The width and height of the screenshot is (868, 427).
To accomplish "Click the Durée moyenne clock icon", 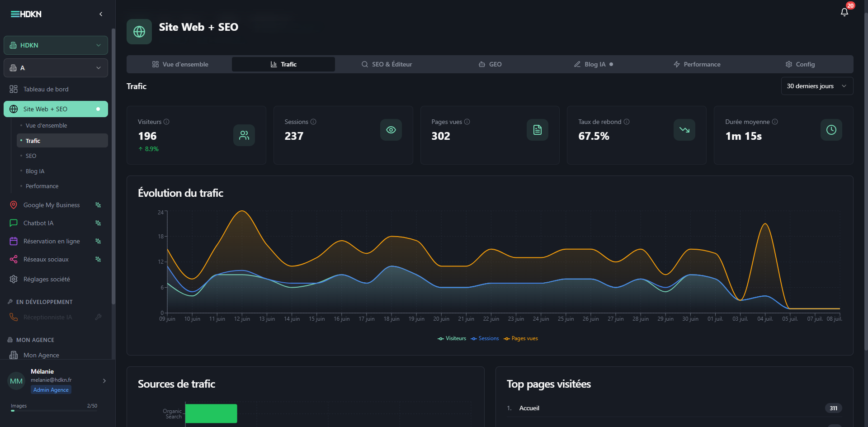I will (831, 130).
